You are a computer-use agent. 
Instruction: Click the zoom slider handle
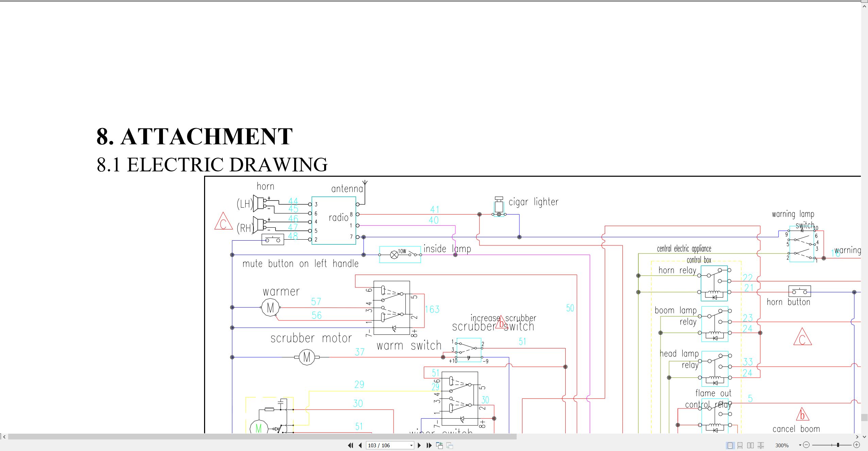(x=838, y=445)
